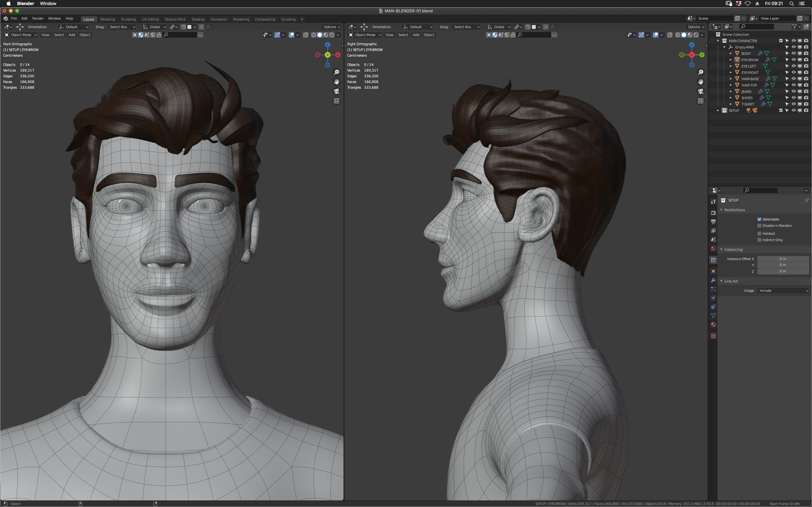The image size is (812, 507).
Task: Open the Line Art Usage dropdown
Action: click(783, 291)
